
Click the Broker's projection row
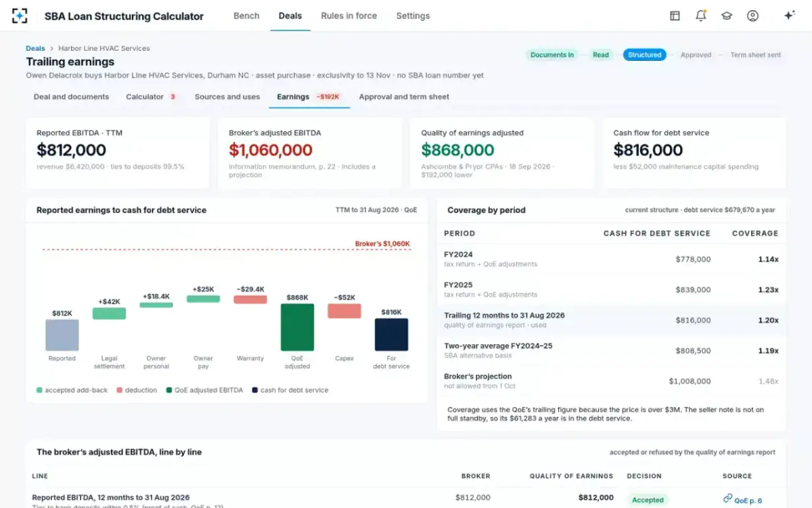point(612,381)
